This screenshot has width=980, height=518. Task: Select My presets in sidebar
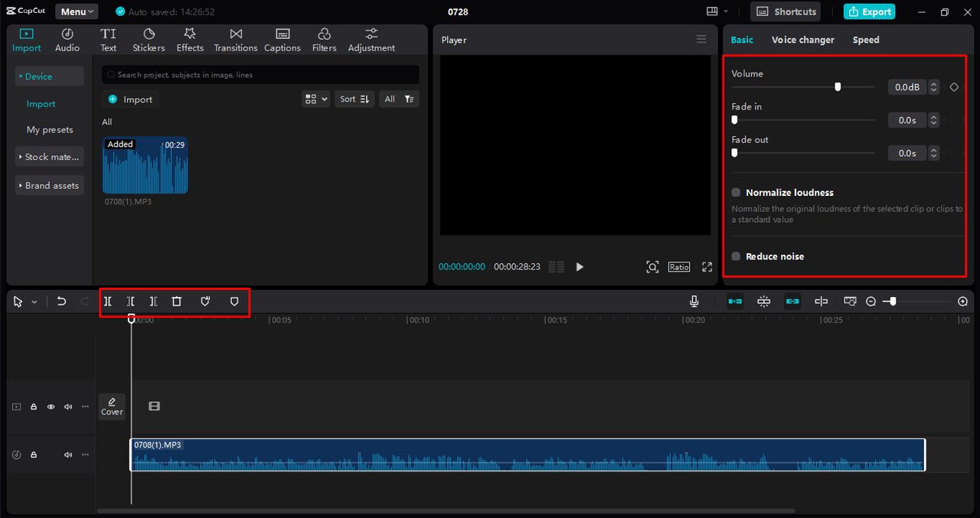(50, 129)
